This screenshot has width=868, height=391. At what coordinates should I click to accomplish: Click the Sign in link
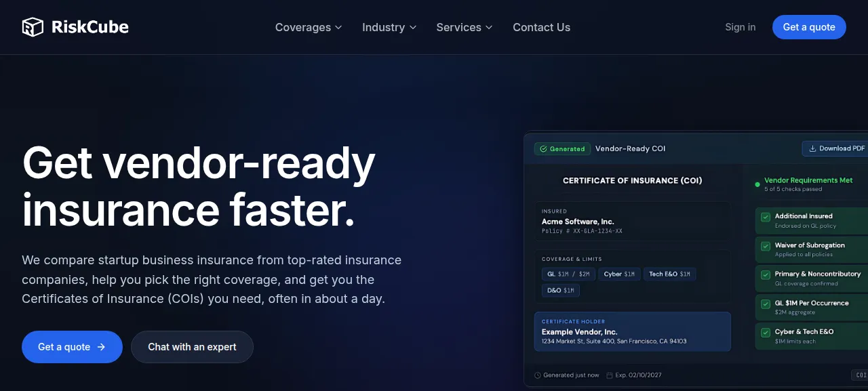(x=740, y=27)
